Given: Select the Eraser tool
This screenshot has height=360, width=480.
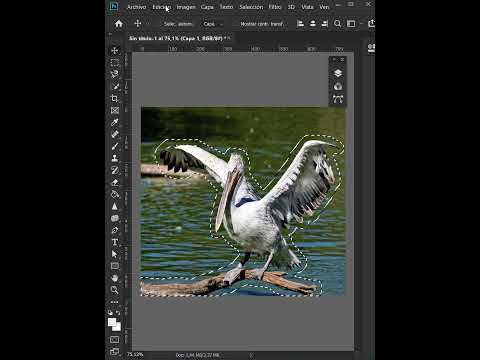Looking at the screenshot, I should [115, 182].
